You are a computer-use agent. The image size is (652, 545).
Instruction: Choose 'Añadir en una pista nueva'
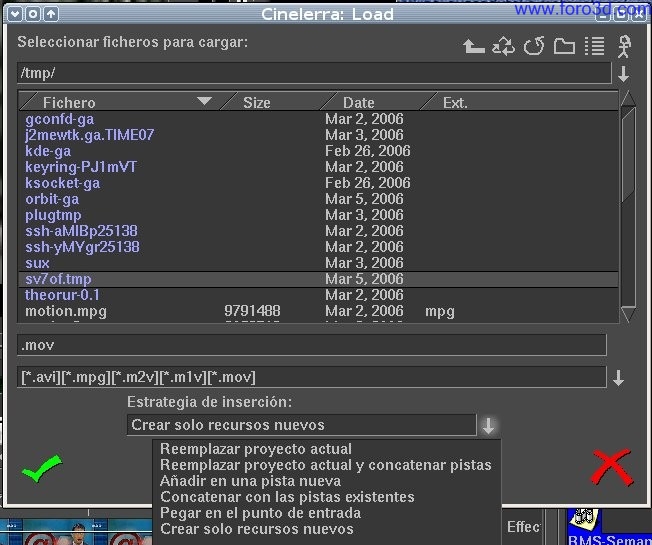point(250,481)
